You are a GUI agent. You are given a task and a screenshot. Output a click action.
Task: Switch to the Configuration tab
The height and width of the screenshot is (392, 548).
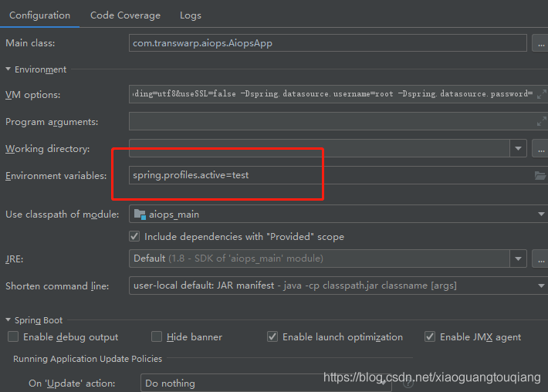[x=39, y=15]
